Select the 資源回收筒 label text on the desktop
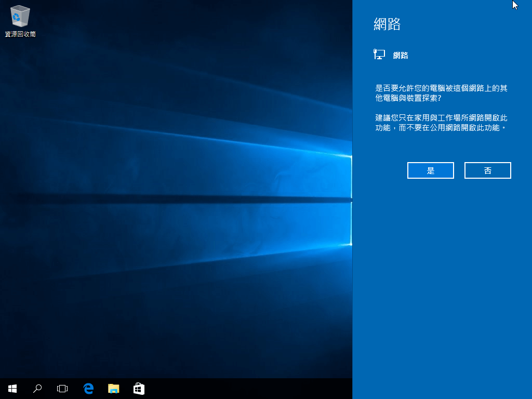The height and width of the screenshot is (399, 532). pos(20,34)
